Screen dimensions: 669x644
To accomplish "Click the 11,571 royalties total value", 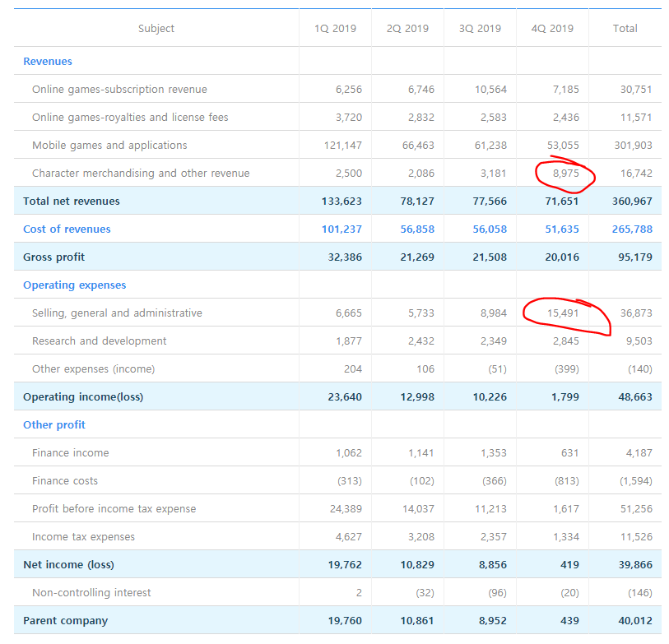I will point(636,118).
